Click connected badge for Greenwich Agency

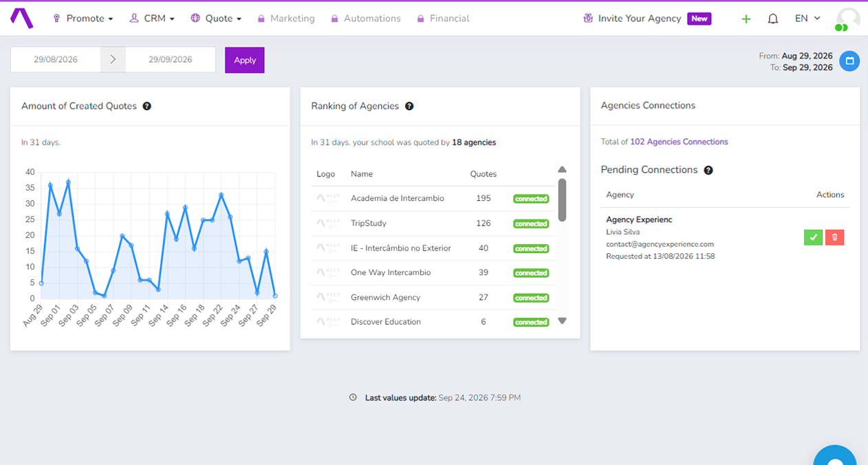coord(531,298)
